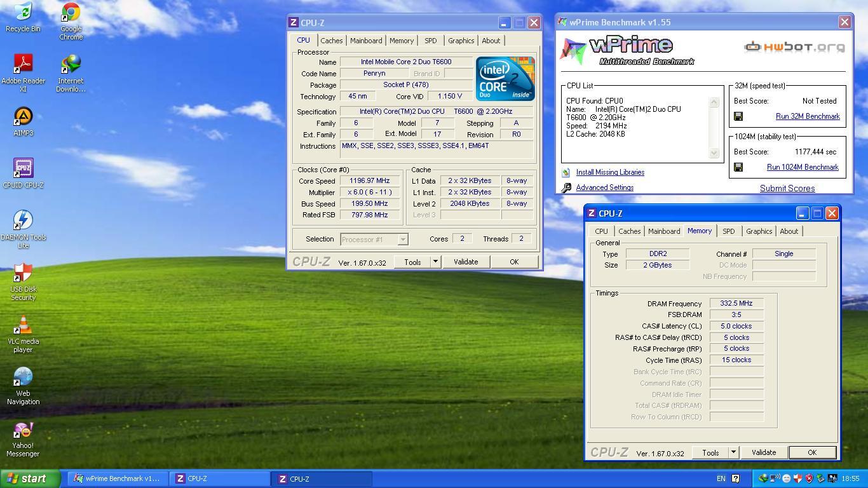Click Tools button in top CPU-Z window
Viewport: 868px width, 488px height.
[x=412, y=262]
